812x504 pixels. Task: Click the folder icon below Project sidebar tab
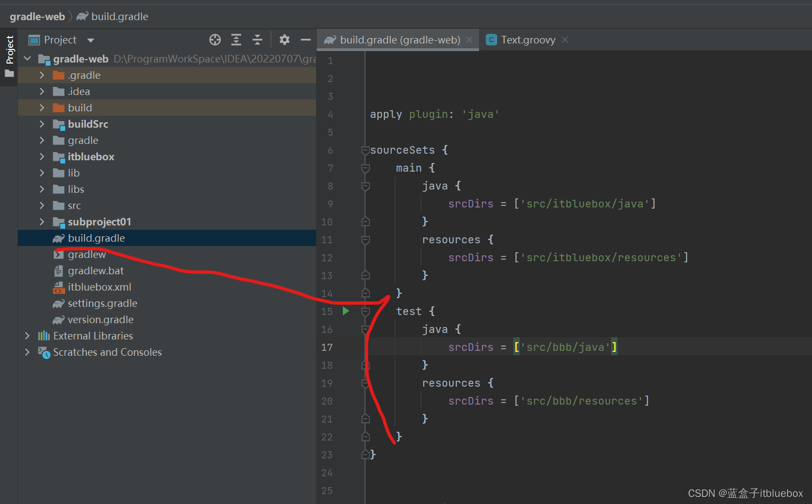[x=9, y=74]
